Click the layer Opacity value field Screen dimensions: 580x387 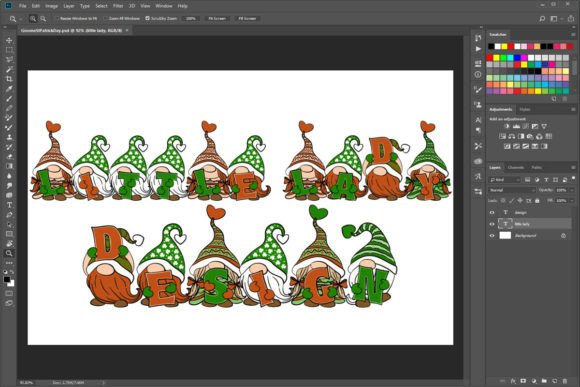point(561,190)
